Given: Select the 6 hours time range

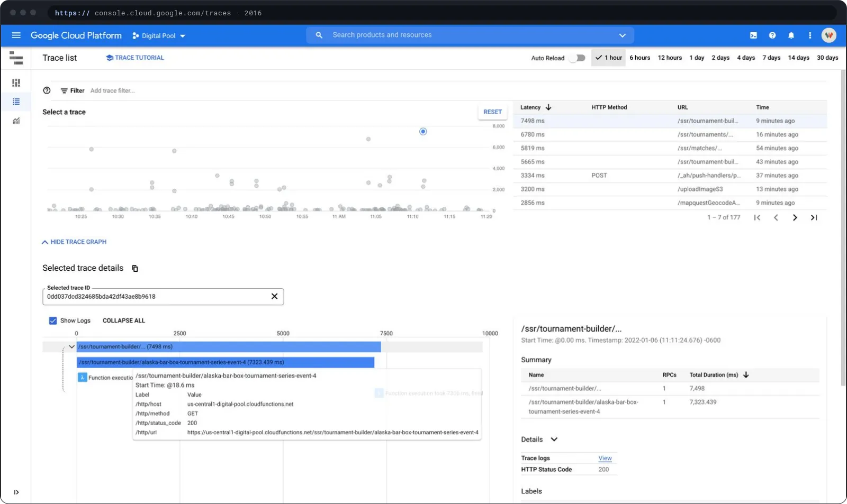Looking at the screenshot, I should 639,58.
